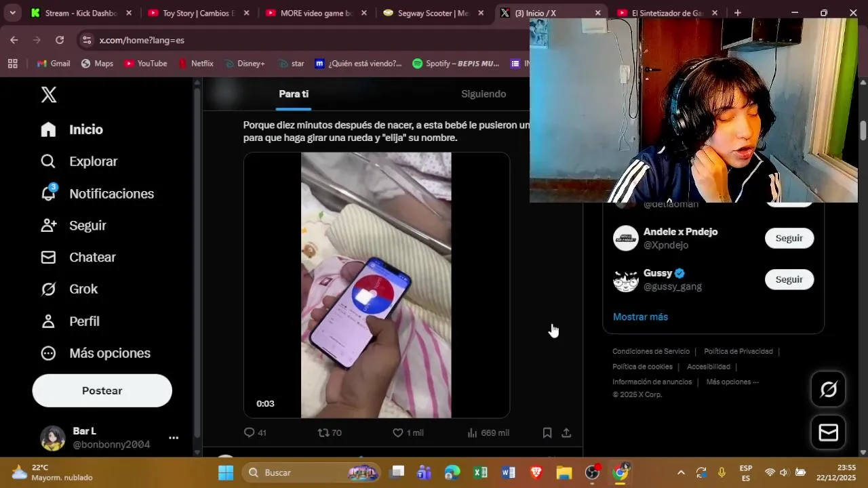Reply to tweet with 41 comments

coord(255,432)
